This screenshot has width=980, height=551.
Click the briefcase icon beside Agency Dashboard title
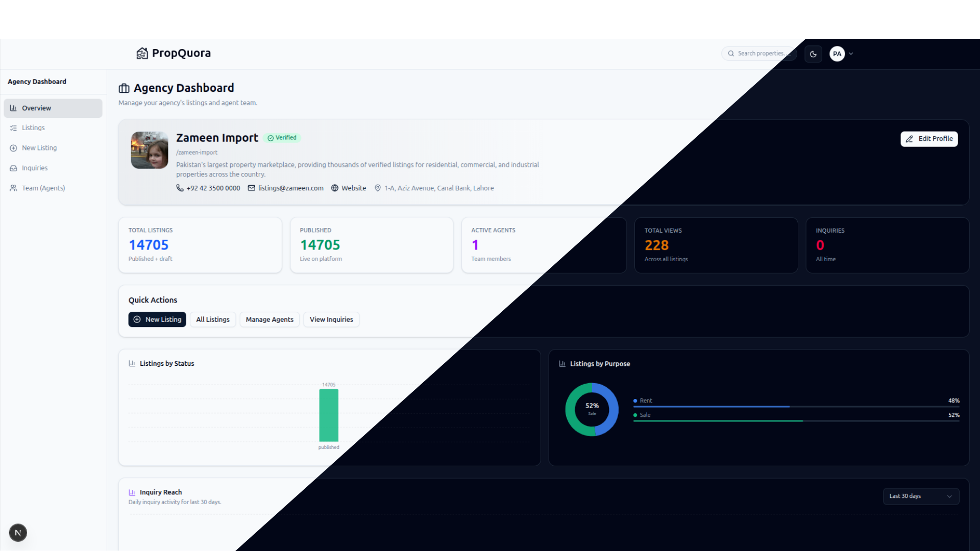124,88
